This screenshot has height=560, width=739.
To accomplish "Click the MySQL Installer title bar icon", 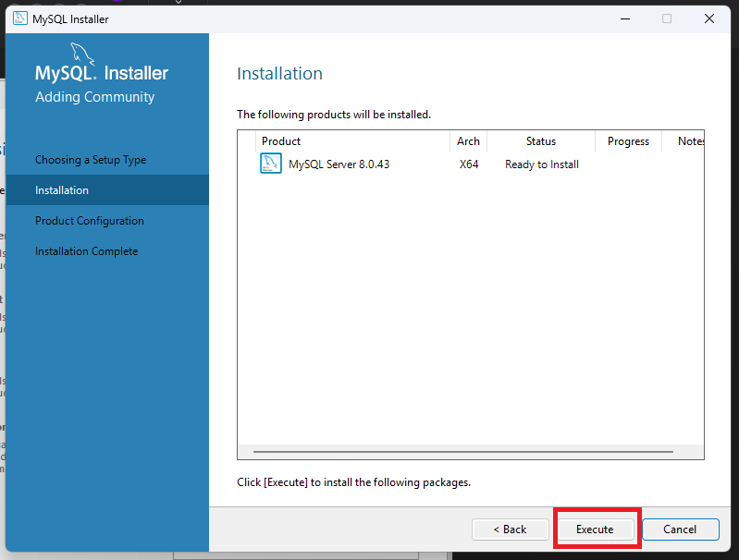I will (x=20, y=18).
